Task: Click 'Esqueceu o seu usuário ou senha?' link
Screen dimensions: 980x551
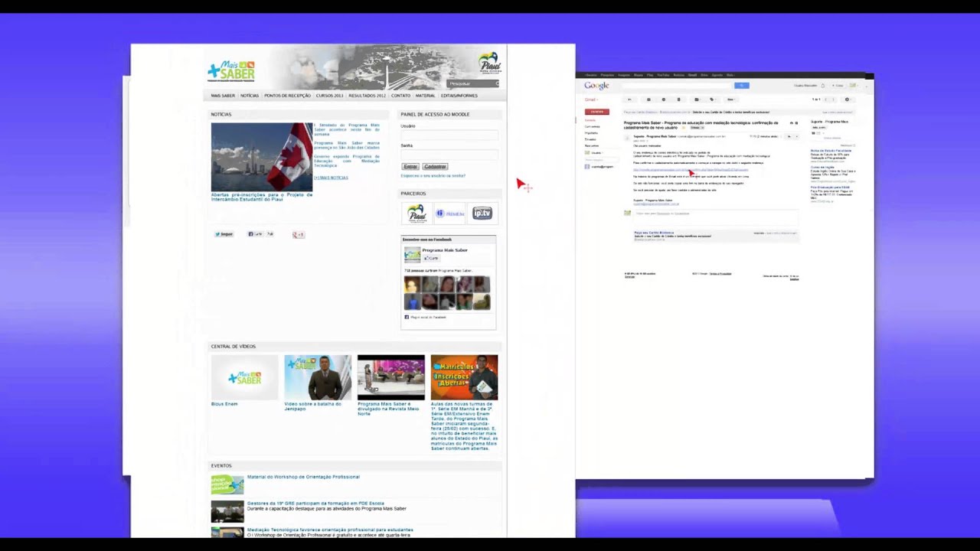Action: coord(433,176)
